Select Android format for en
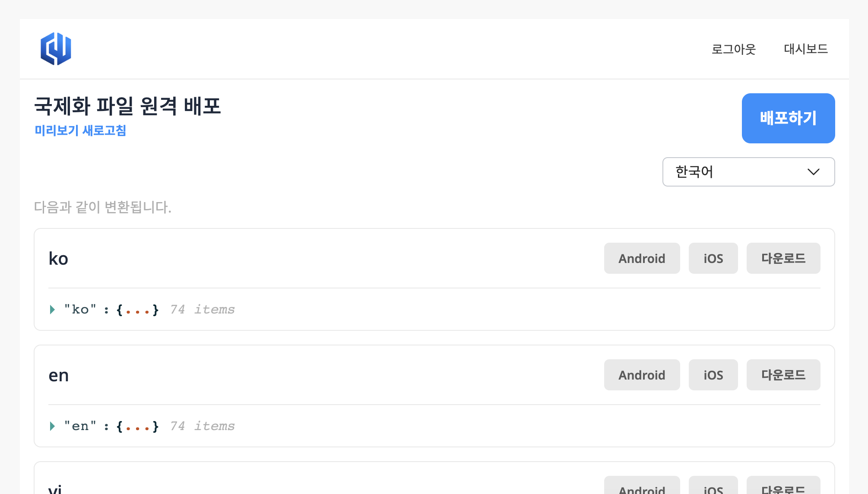This screenshot has height=494, width=868. [642, 375]
